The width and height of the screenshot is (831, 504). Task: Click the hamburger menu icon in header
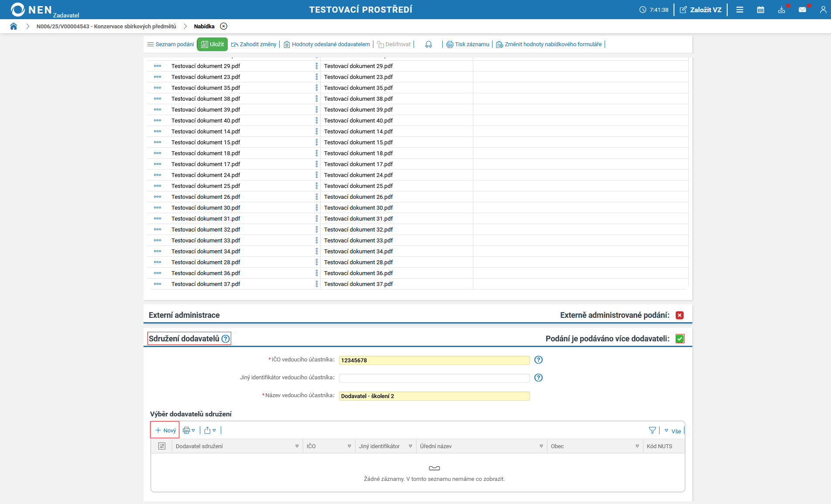click(739, 10)
